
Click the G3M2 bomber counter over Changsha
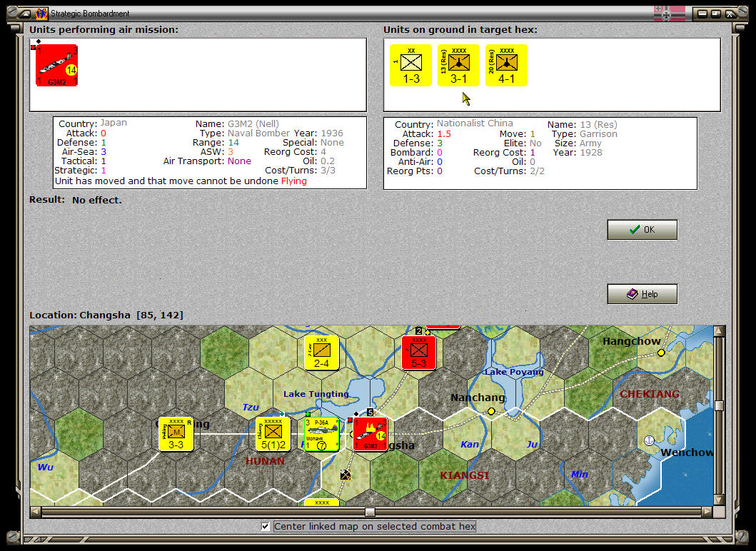(x=371, y=434)
